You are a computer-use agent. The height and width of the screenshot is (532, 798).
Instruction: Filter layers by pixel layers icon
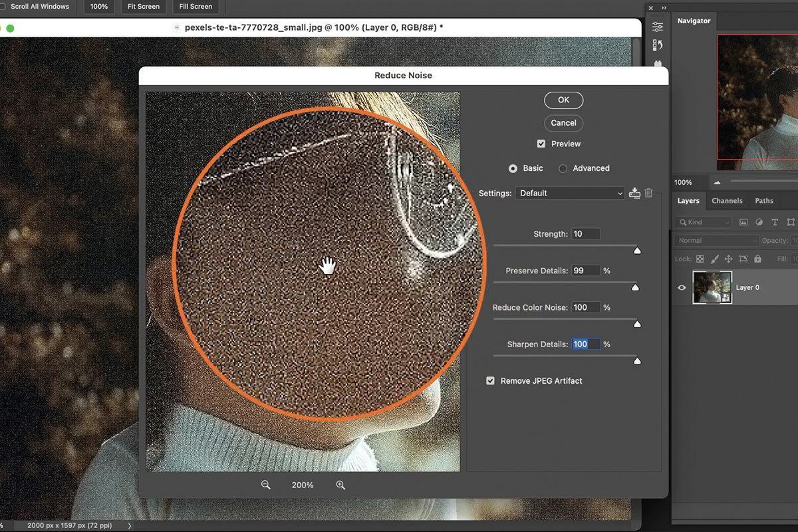743,222
